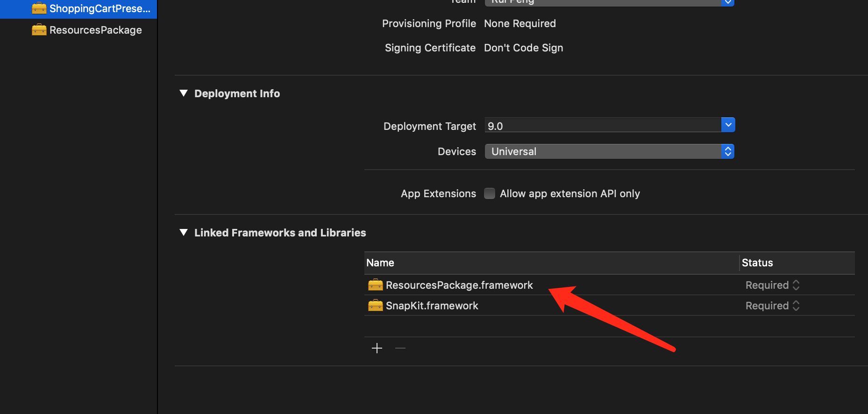Collapse Linked Frameworks and Libraries section

tap(184, 233)
